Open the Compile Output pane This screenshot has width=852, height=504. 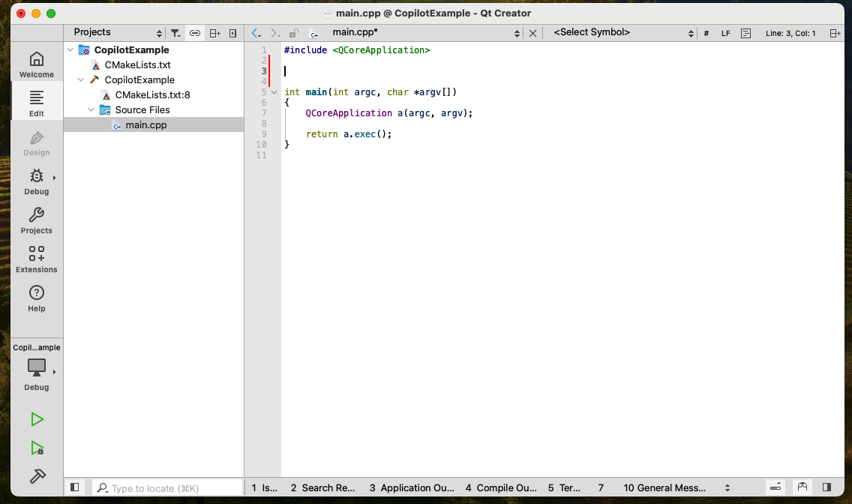click(x=501, y=487)
